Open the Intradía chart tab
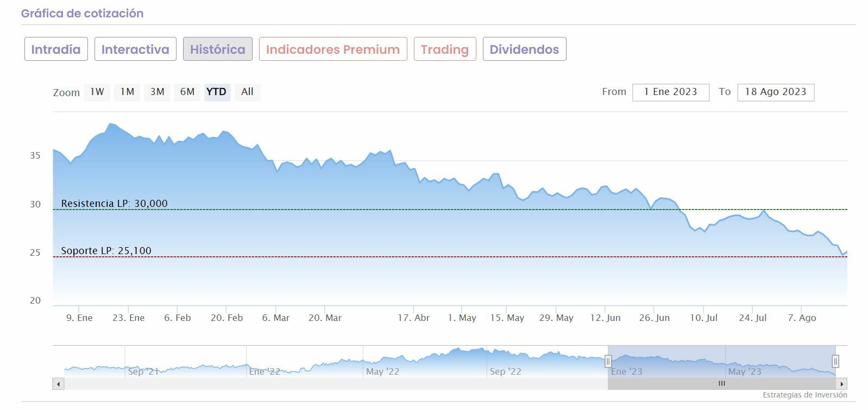Image resolution: width=868 pixels, height=410 pixels. click(56, 49)
